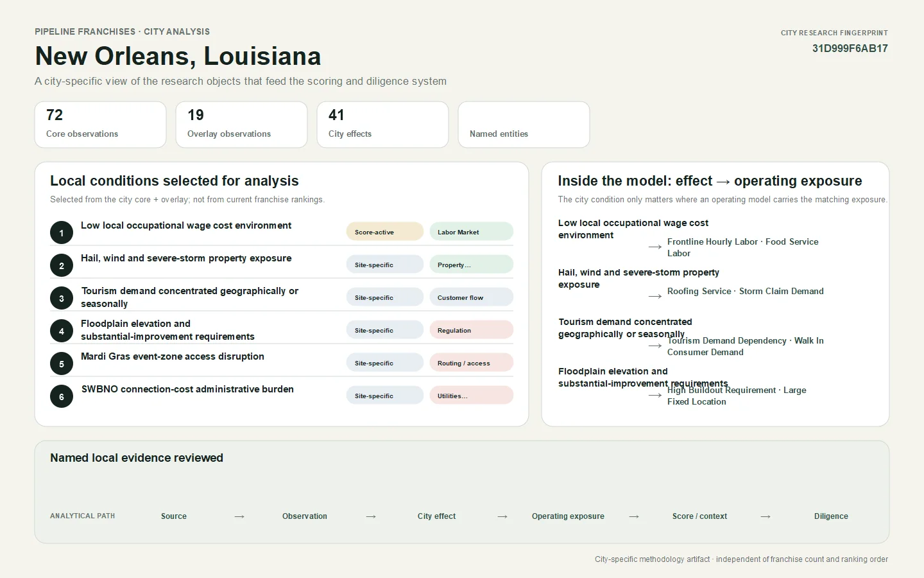Click the High Buildout Requirement · Large Fixed Location text
Viewport: 924px width, 578px height.
tap(737, 396)
